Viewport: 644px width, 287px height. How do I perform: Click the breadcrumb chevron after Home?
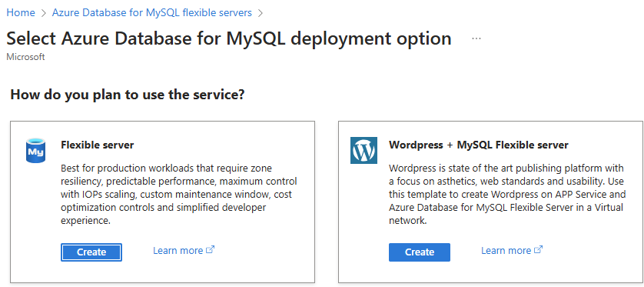point(44,13)
